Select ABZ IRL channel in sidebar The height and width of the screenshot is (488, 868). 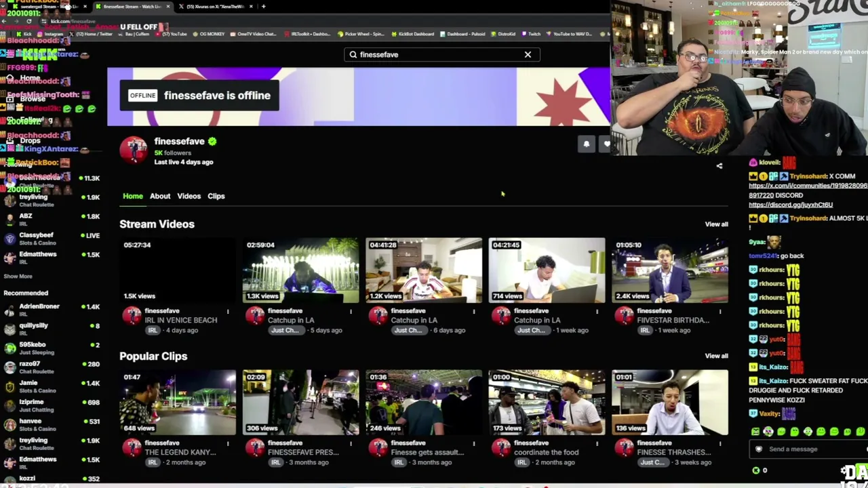pos(51,220)
